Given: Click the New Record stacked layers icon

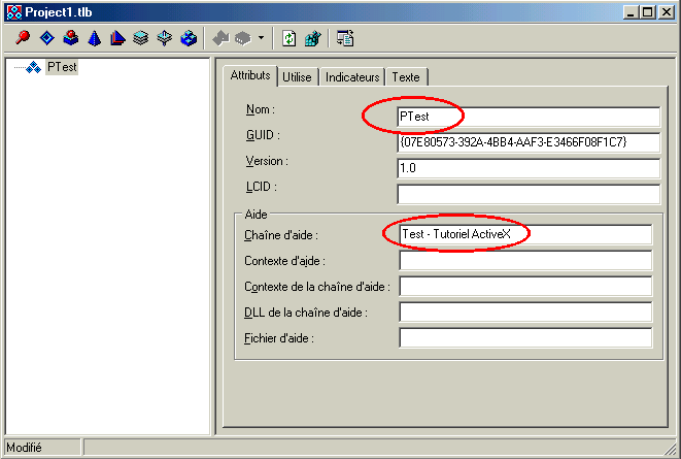Looking at the screenshot, I should pyautogui.click(x=141, y=39).
